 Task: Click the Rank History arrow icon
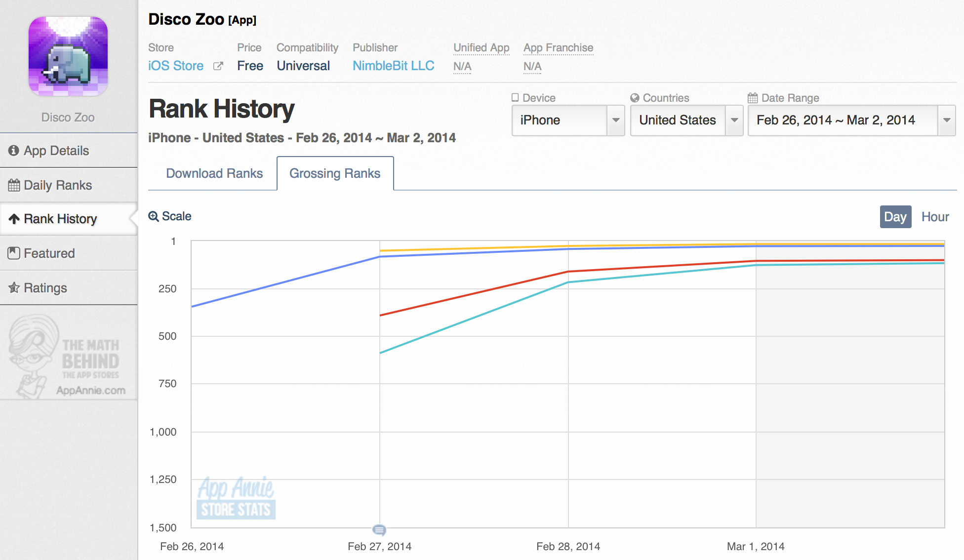point(14,219)
